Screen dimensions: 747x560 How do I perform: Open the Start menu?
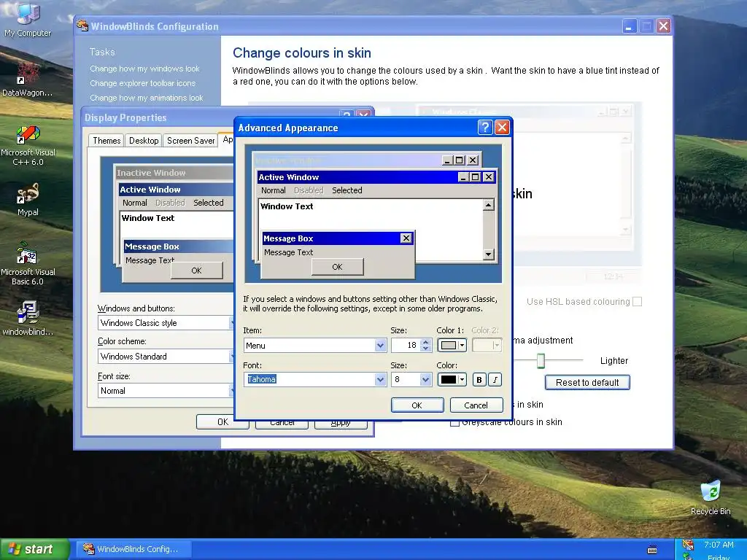pyautogui.click(x=34, y=549)
